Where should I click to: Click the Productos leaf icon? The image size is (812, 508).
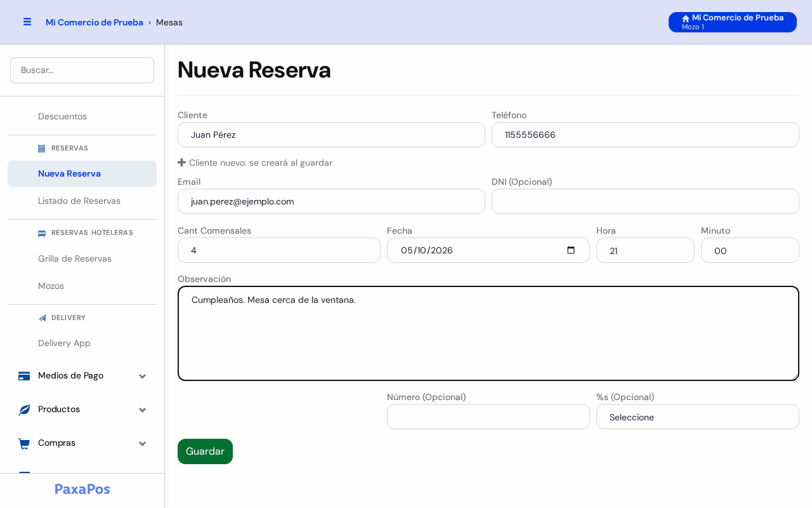24,410
